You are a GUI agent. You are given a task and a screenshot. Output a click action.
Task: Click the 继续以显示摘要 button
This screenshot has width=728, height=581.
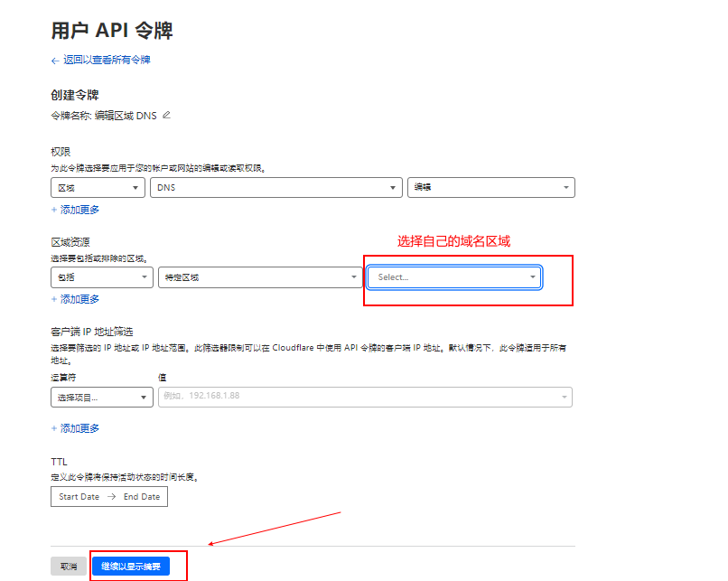131,567
